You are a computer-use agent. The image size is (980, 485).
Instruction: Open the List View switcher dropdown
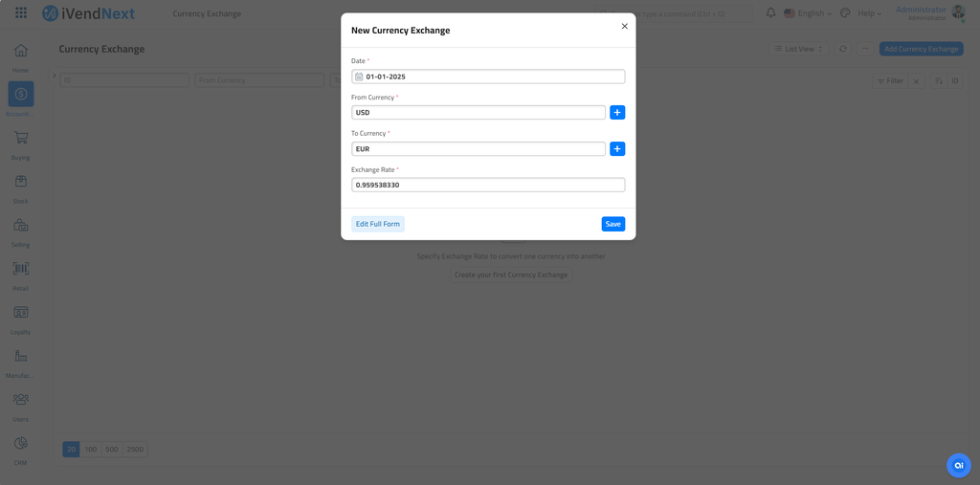click(x=798, y=49)
